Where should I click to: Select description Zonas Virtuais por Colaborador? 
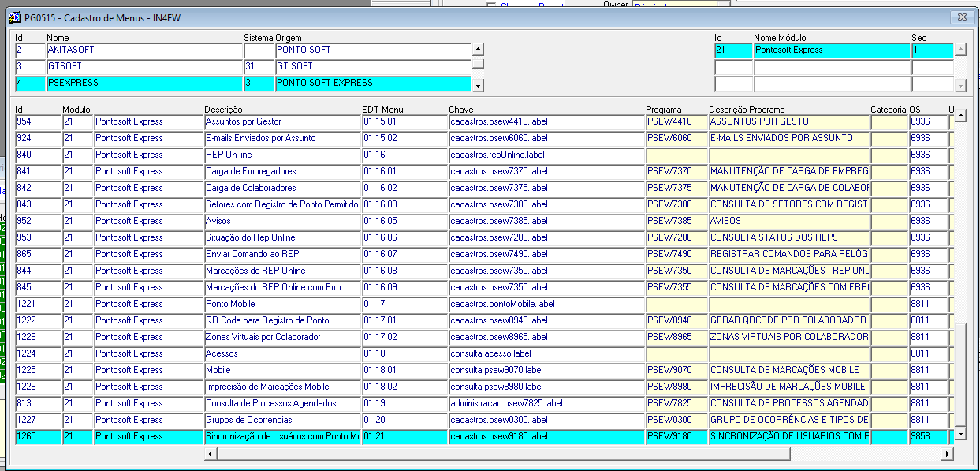[282, 337]
